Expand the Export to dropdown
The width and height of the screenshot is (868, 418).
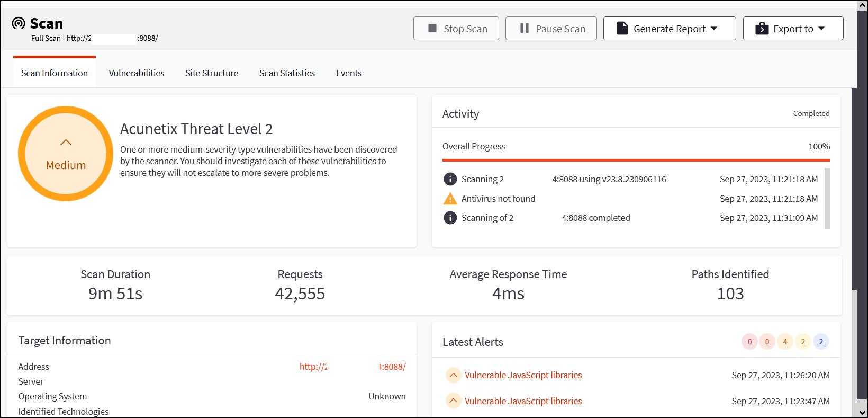[x=793, y=29]
